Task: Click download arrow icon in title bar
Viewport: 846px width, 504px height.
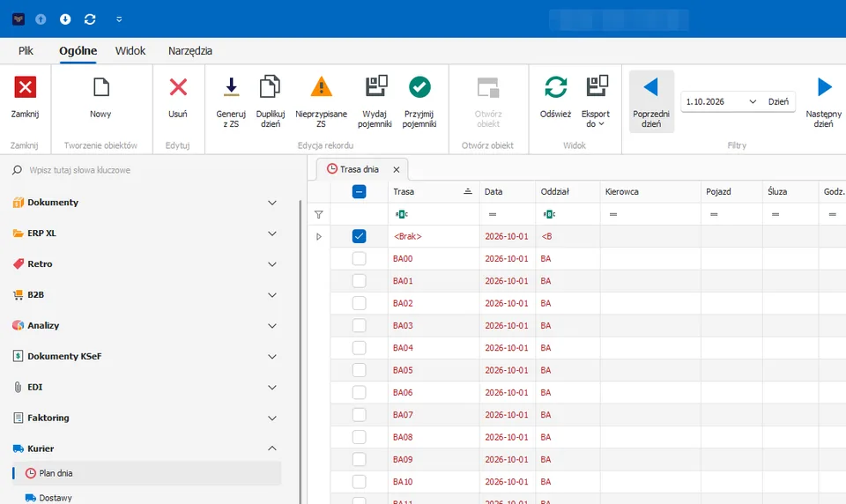Action: coord(65,19)
